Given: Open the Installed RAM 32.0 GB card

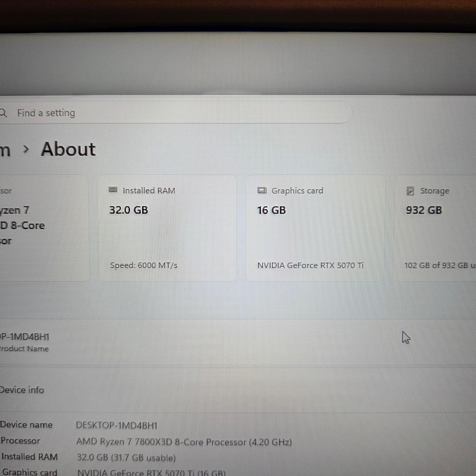Looking at the screenshot, I should [168, 228].
